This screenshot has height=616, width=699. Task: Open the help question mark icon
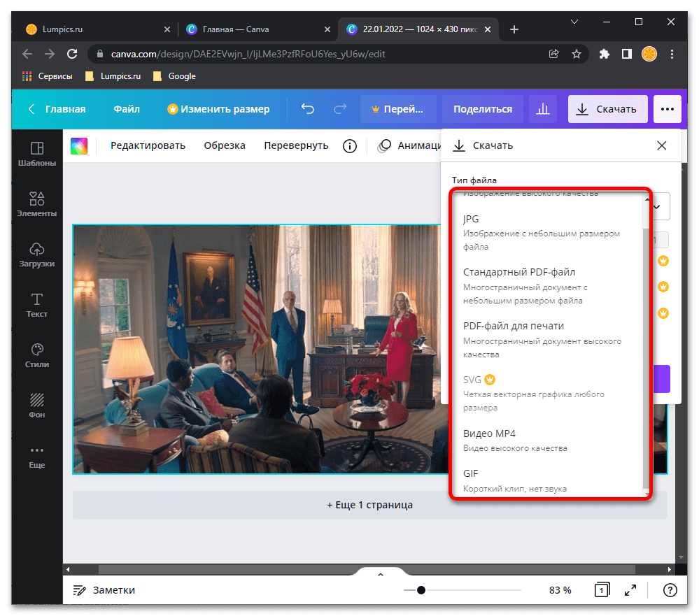[670, 590]
